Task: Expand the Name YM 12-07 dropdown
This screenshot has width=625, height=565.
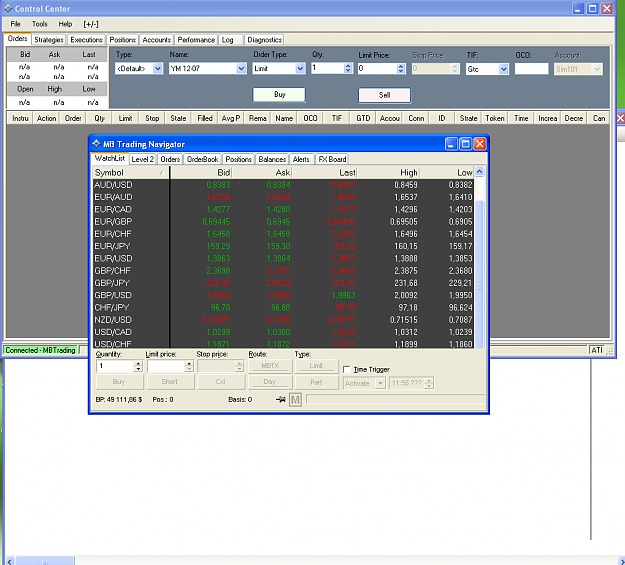Action: coord(241,69)
